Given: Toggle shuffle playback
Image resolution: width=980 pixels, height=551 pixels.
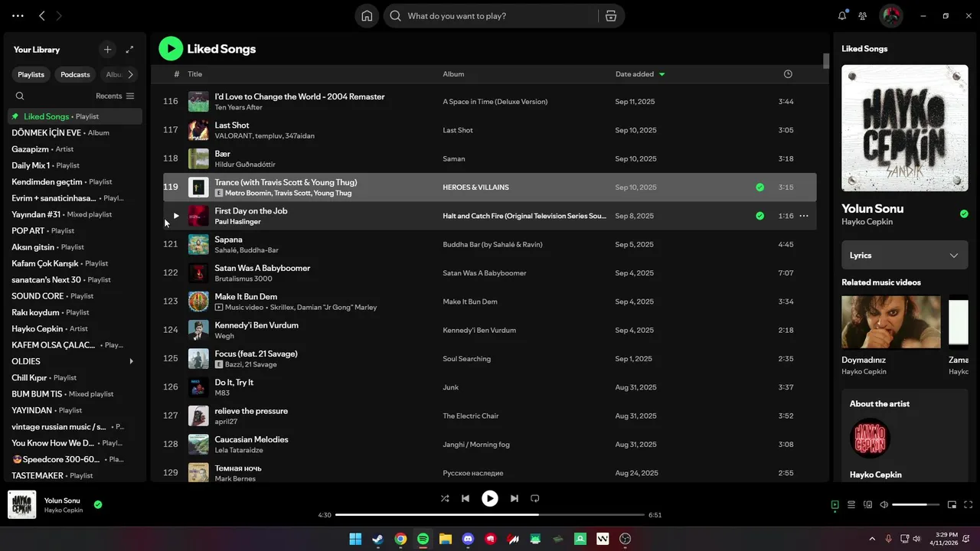Looking at the screenshot, I should [x=445, y=498].
